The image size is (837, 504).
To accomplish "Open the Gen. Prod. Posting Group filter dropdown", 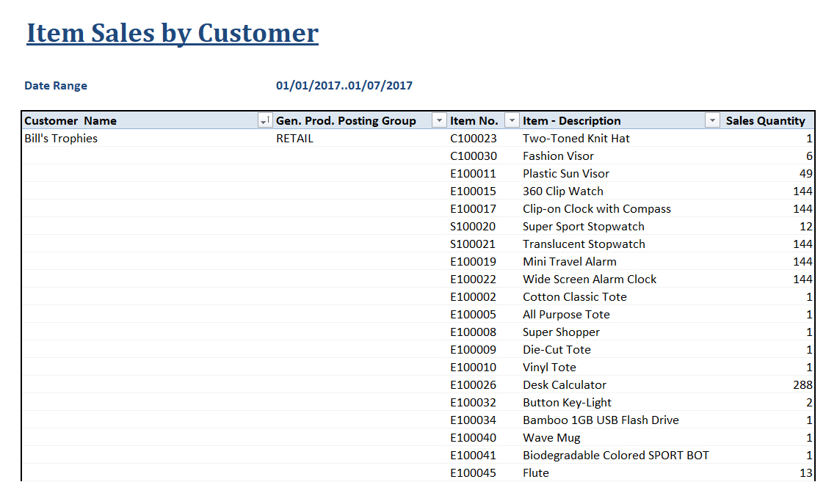I will pos(439,120).
